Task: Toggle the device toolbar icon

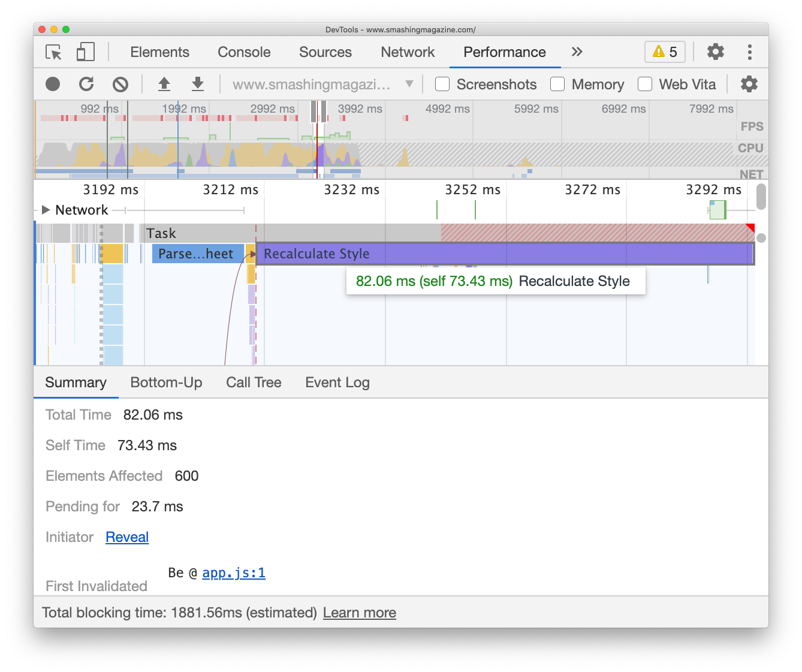Action: (86, 52)
